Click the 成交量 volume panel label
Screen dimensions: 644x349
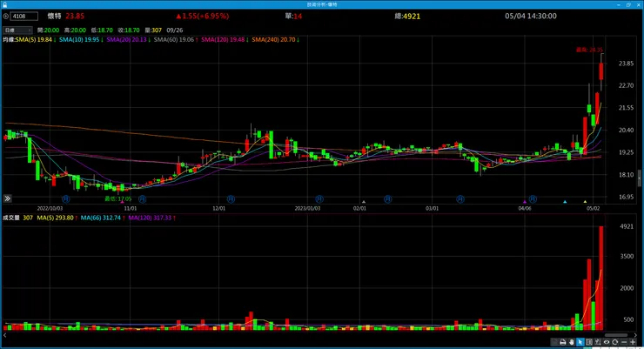[11, 218]
